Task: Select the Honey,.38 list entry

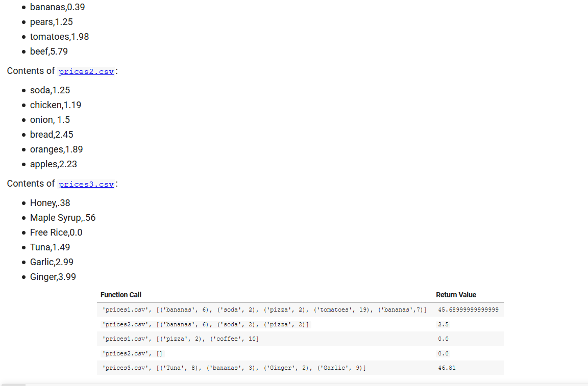Action: 50,202
